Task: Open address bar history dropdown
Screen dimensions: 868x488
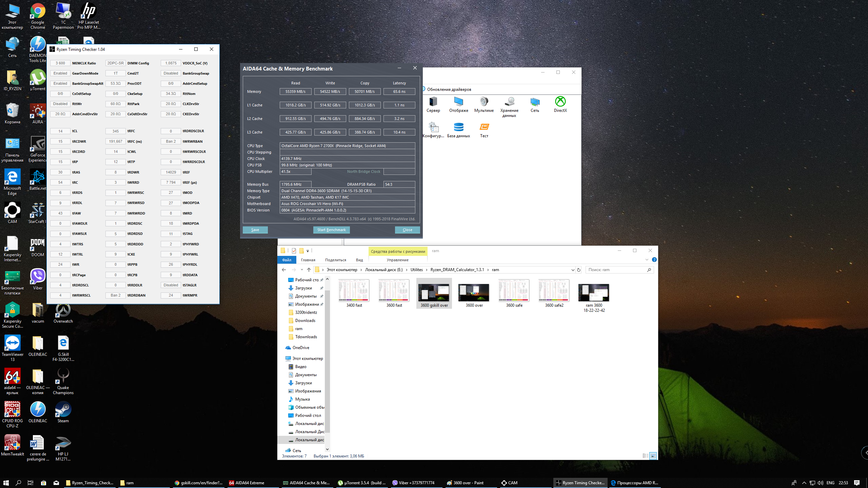Action: [573, 270]
